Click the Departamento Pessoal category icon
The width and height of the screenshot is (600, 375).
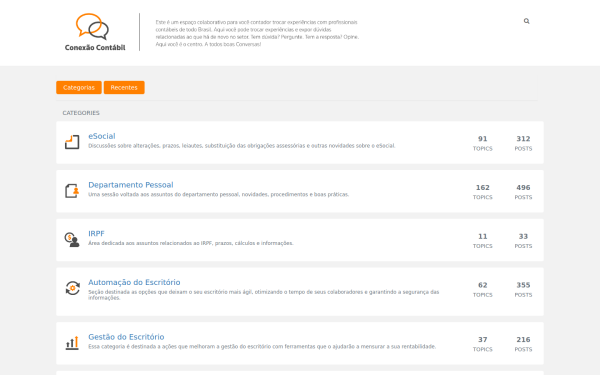(72, 191)
